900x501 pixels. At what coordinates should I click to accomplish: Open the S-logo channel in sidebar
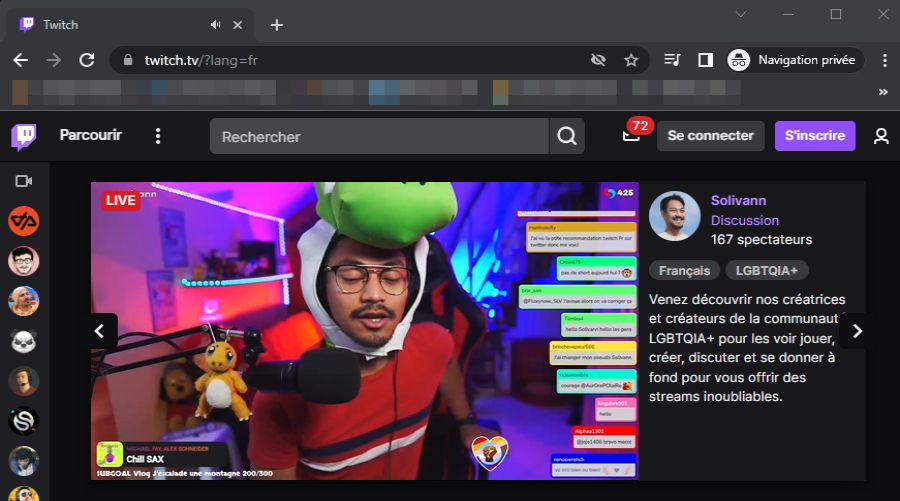point(24,421)
